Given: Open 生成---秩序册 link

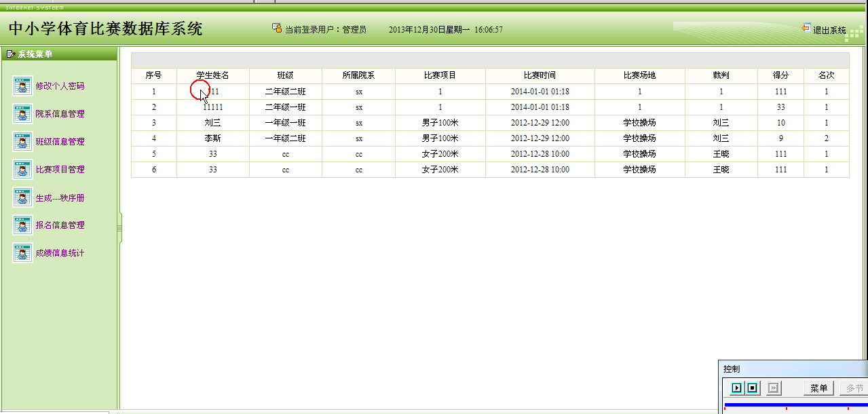Looking at the screenshot, I should [60, 198].
